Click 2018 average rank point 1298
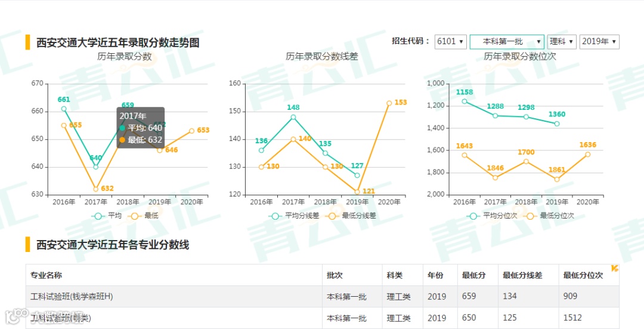Viewport: 644px width, 329px height. [x=526, y=117]
